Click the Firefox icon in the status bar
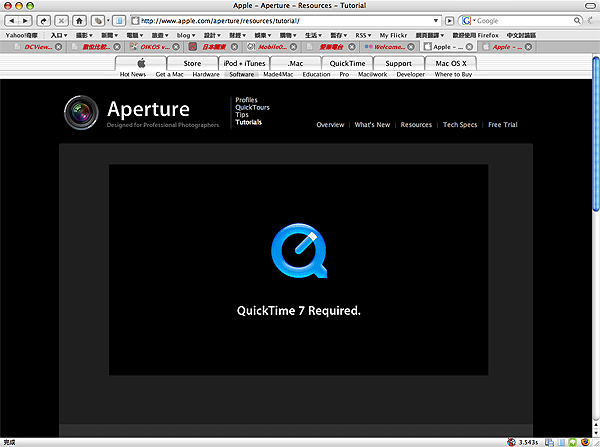 [585, 442]
